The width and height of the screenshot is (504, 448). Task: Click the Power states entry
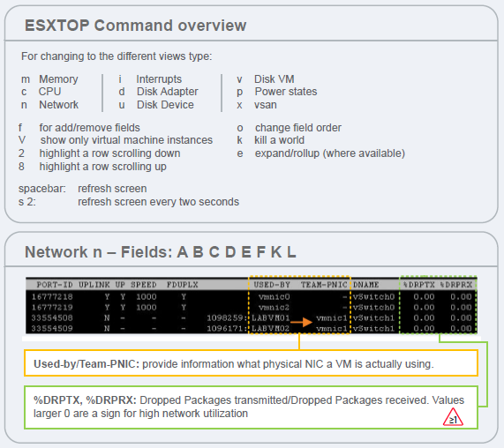[x=277, y=92]
